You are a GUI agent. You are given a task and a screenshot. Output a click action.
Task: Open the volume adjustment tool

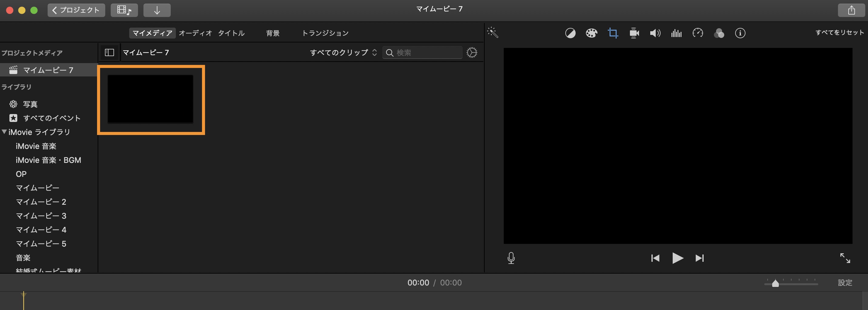tap(655, 33)
